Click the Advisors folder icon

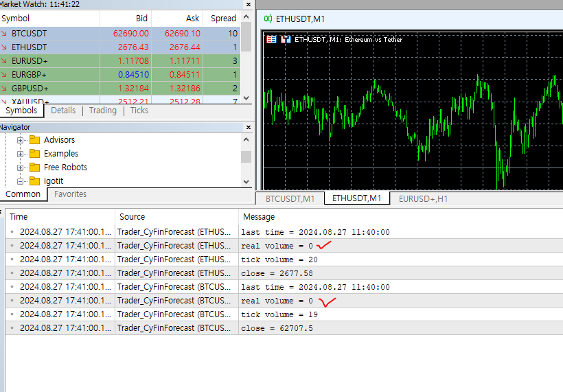(34, 139)
